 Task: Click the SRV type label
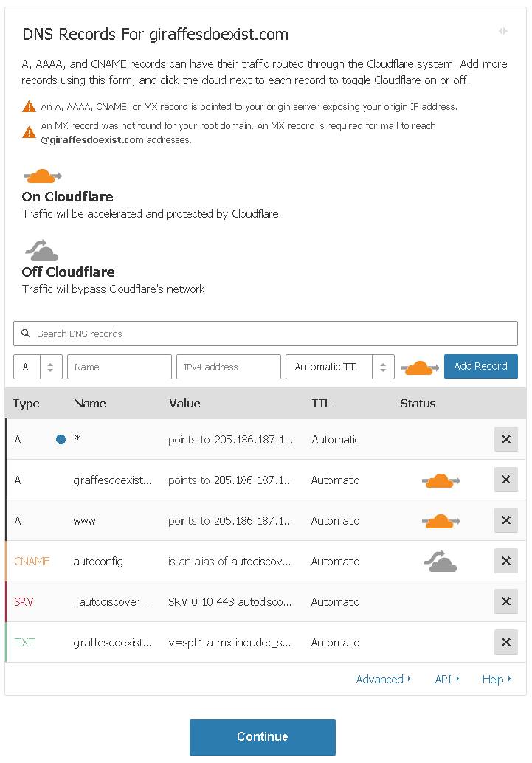coord(24,602)
